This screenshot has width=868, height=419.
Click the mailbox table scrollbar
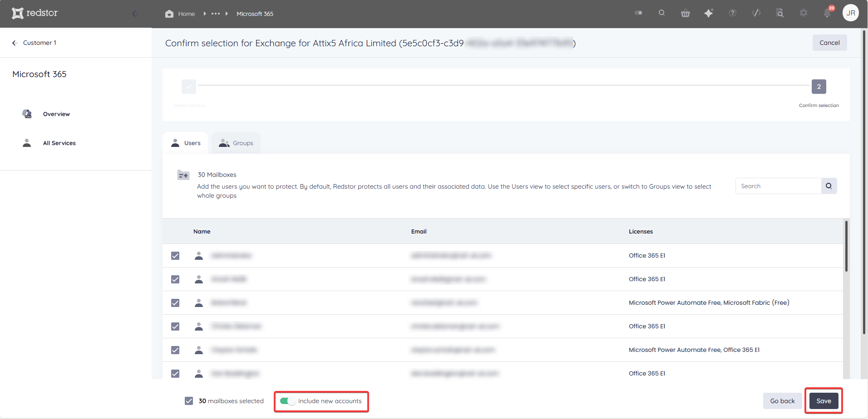coord(846,246)
